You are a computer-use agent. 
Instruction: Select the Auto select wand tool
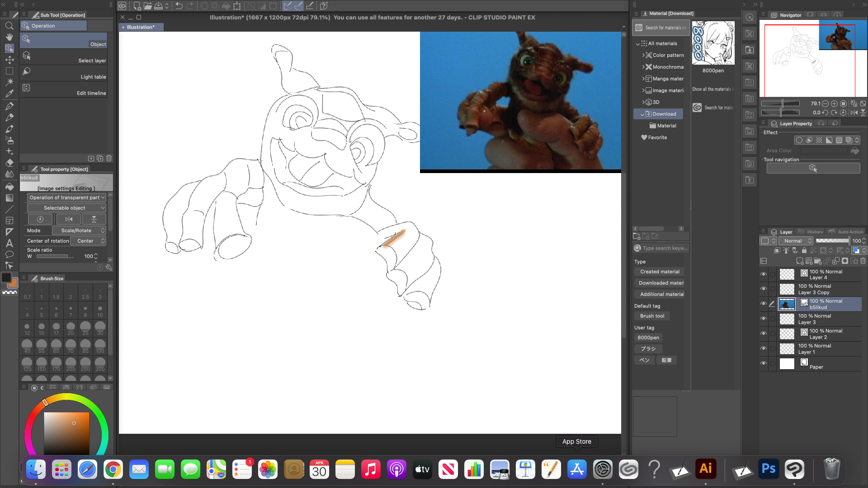point(9,82)
